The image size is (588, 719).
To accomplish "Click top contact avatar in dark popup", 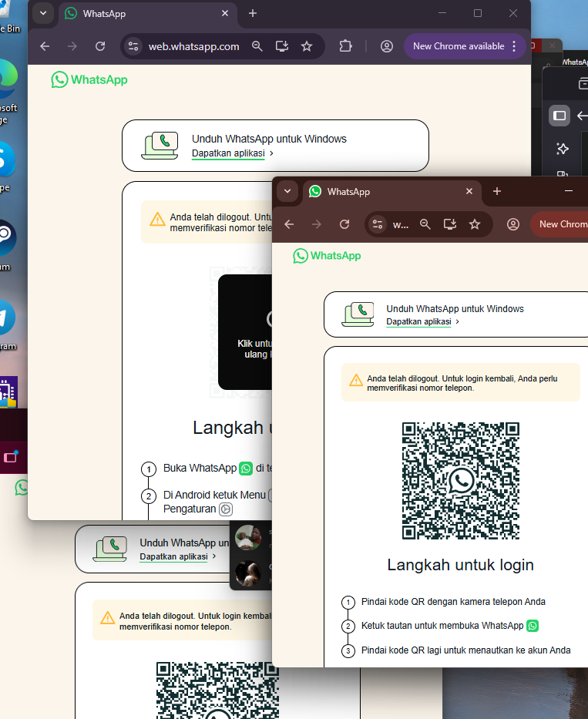I will [x=248, y=537].
